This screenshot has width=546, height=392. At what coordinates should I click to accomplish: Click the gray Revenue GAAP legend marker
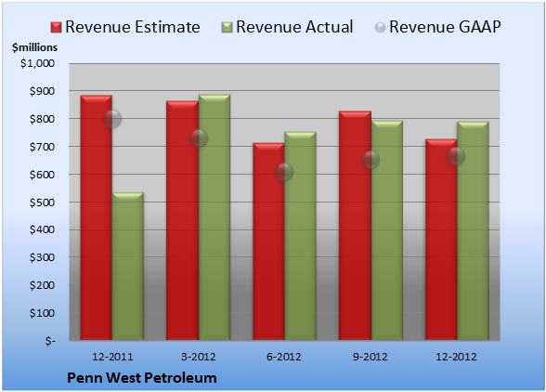[380, 28]
